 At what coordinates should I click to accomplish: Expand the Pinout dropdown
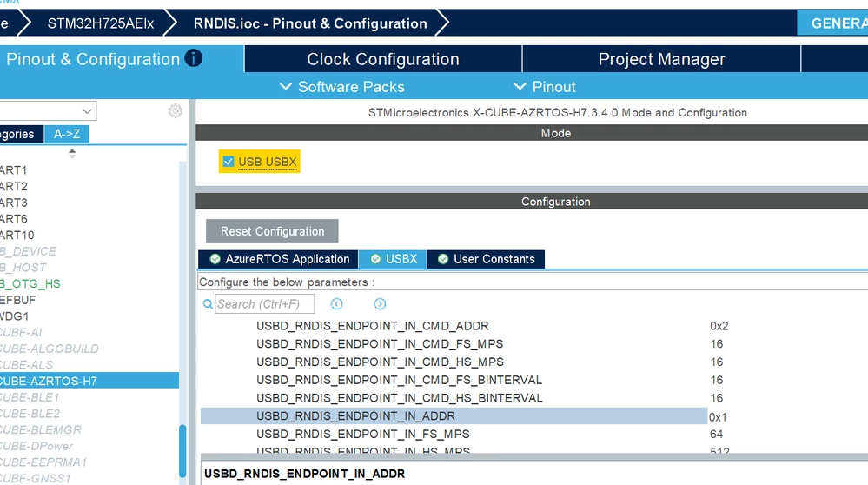tap(545, 87)
